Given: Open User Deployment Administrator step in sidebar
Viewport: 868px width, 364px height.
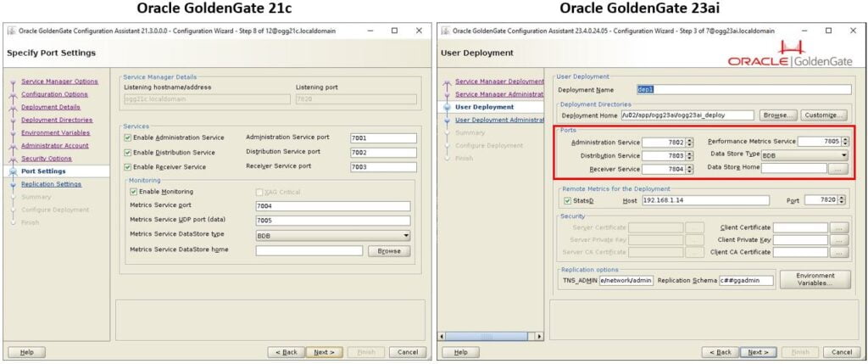Looking at the screenshot, I should [499, 120].
